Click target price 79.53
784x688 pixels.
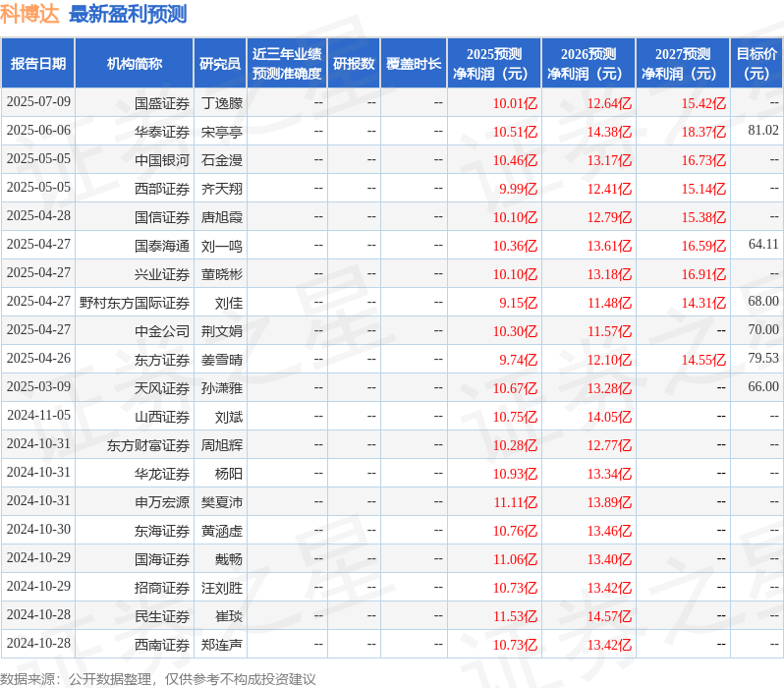pos(763,359)
